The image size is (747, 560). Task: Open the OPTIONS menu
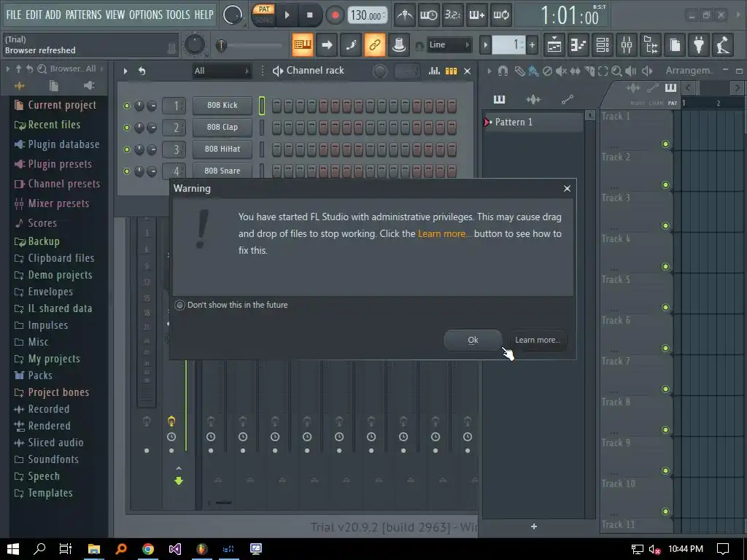tap(146, 15)
